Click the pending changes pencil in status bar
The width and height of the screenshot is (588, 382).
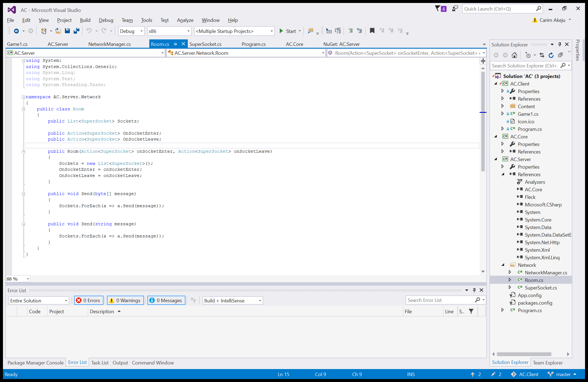pos(493,374)
